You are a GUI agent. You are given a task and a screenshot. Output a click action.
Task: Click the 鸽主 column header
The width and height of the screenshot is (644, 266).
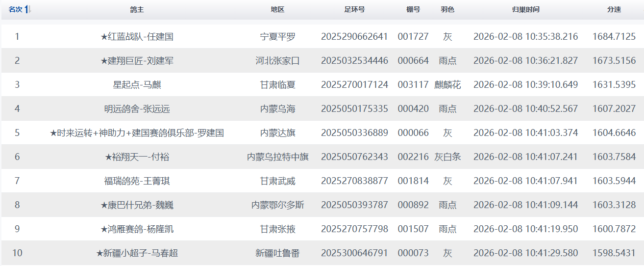coord(137,10)
